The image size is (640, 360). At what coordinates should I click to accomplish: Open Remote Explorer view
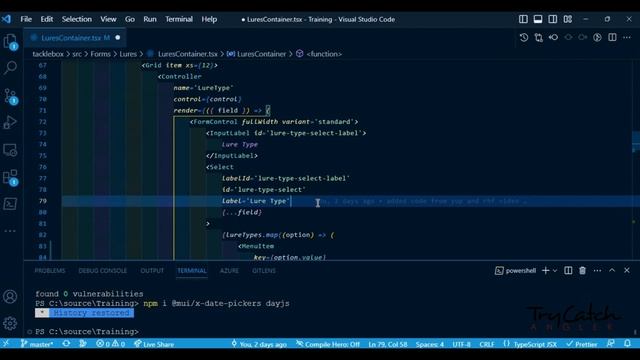point(10,150)
